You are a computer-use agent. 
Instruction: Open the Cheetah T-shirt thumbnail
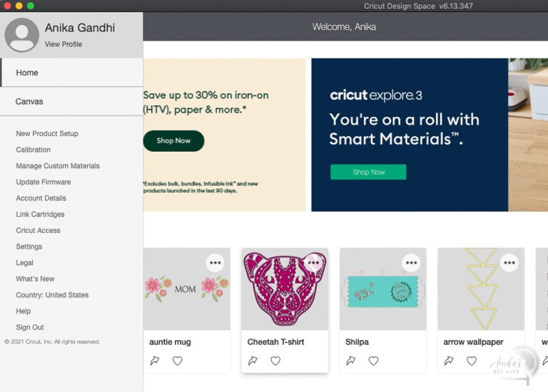285,289
